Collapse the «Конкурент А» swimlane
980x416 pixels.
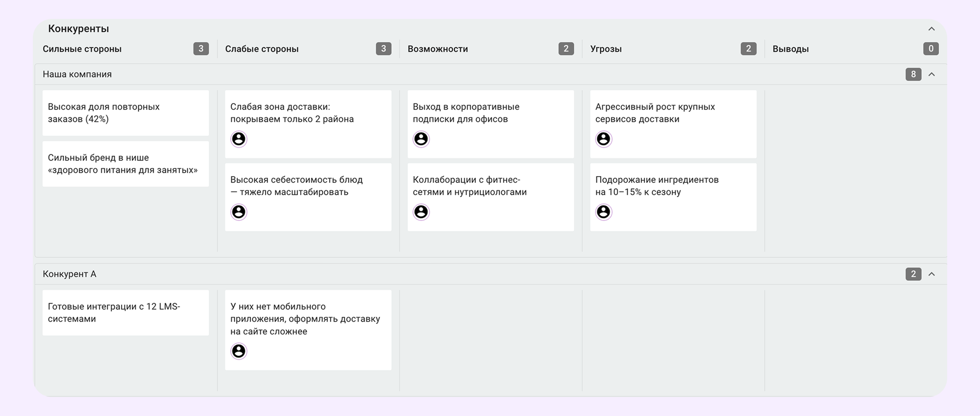point(931,274)
